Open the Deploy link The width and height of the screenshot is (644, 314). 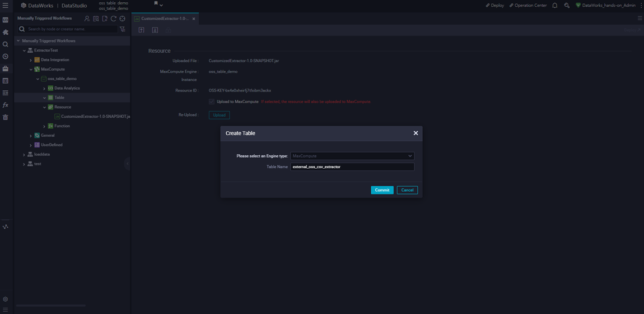click(494, 6)
